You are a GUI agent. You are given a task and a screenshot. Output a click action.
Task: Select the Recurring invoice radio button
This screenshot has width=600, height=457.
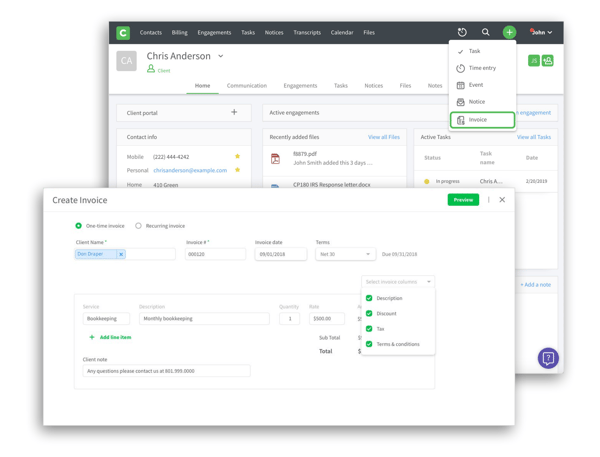coord(138,226)
